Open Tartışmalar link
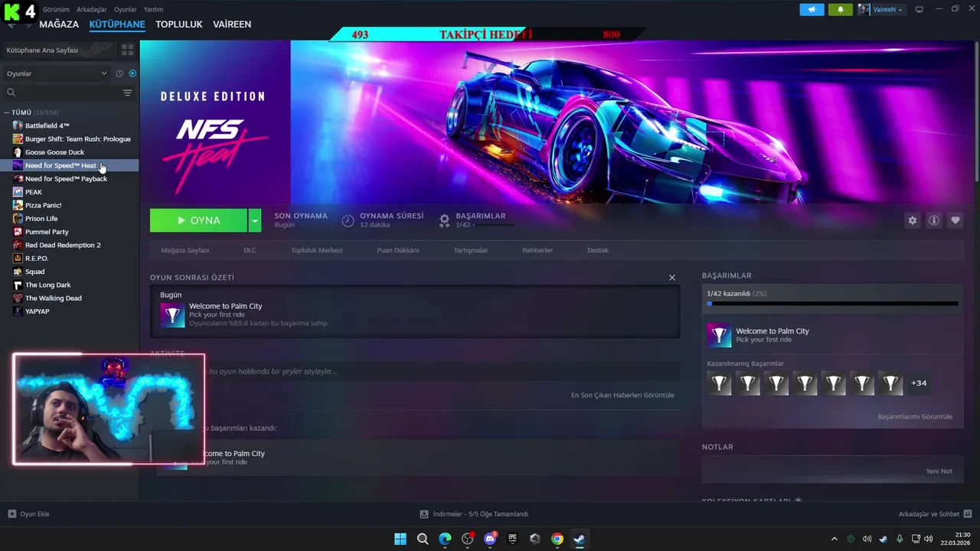This screenshot has height=551, width=980. pos(470,250)
